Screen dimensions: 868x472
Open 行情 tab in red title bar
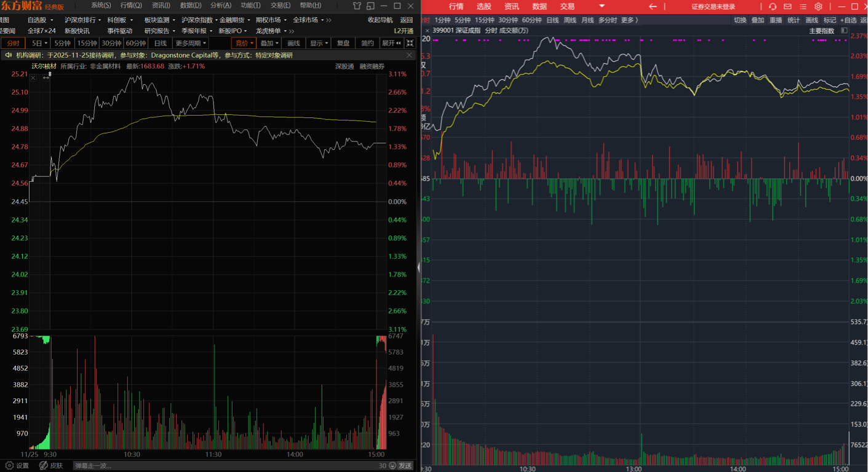[x=456, y=6]
